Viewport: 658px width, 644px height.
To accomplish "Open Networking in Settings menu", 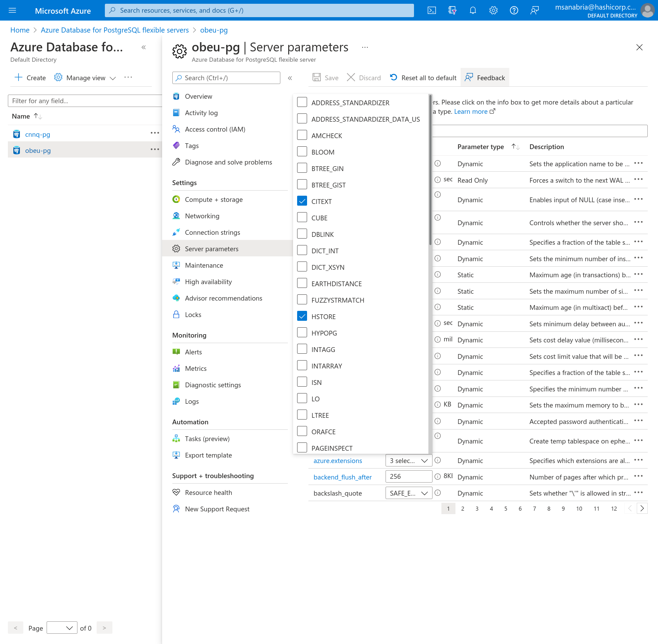I will pyautogui.click(x=202, y=216).
